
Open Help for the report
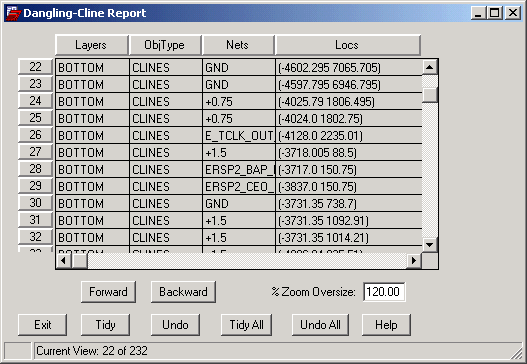pos(386,325)
